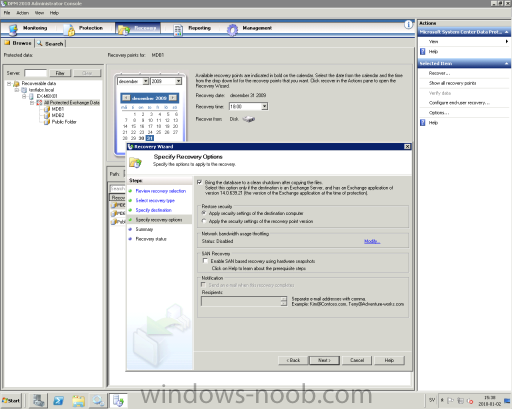Open the folder explorer taskbar icon
Image resolution: width=512 pixels, height=409 pixels.
pos(78,400)
